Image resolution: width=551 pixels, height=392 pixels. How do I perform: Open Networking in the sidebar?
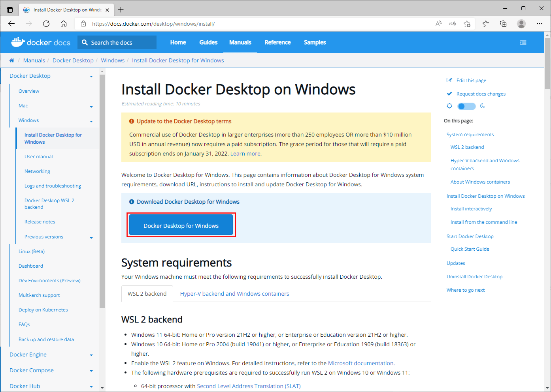tap(37, 171)
